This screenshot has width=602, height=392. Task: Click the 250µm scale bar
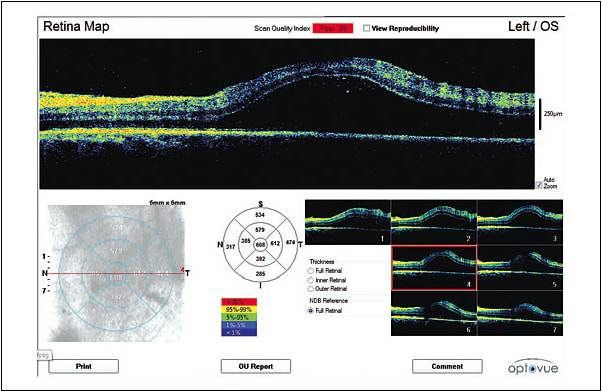point(540,114)
